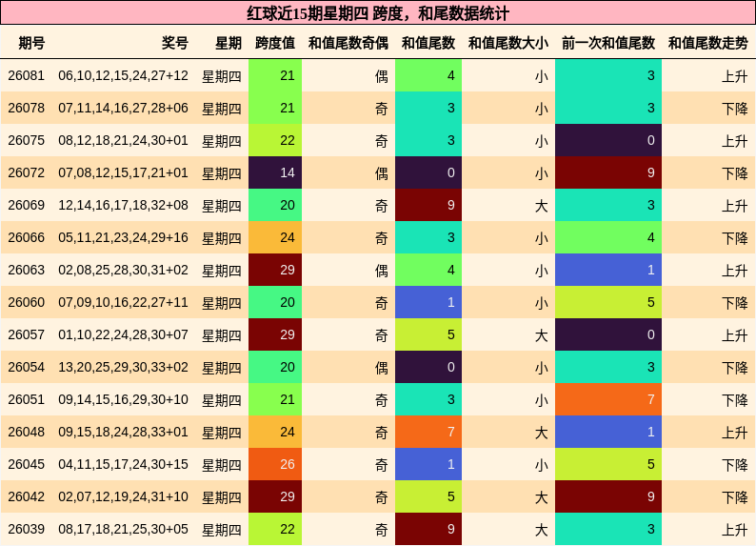The image size is (756, 546).
Task: Click prize numbers '02,08,25,28,30,31+02'
Action: (x=123, y=270)
